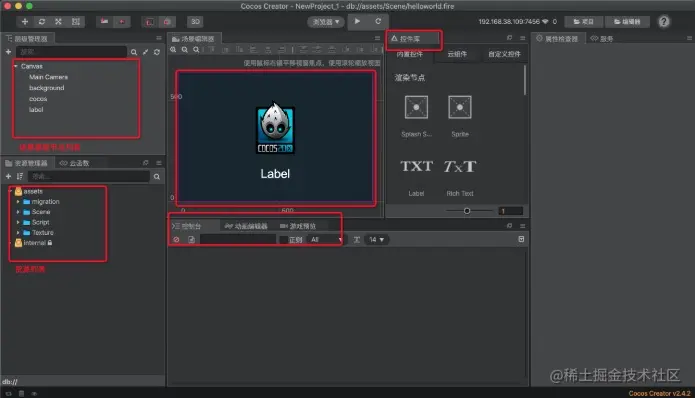Switch to the Builtin Controls tab

pos(410,54)
